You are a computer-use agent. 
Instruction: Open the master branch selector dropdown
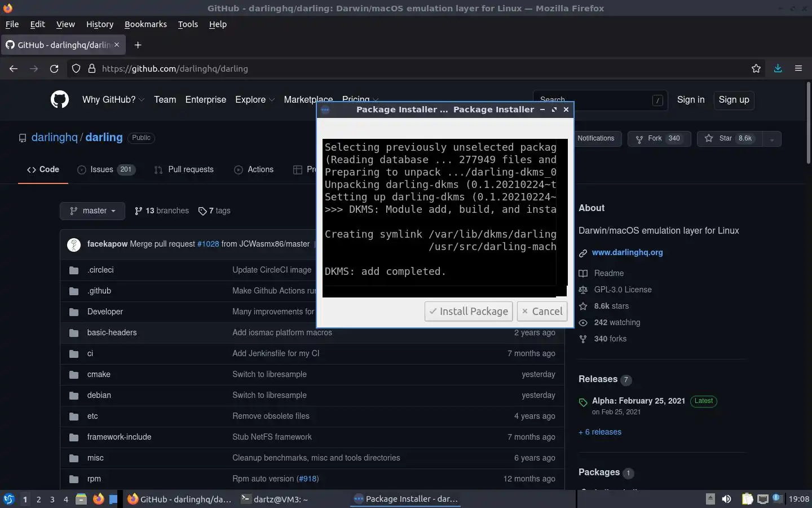click(x=92, y=211)
